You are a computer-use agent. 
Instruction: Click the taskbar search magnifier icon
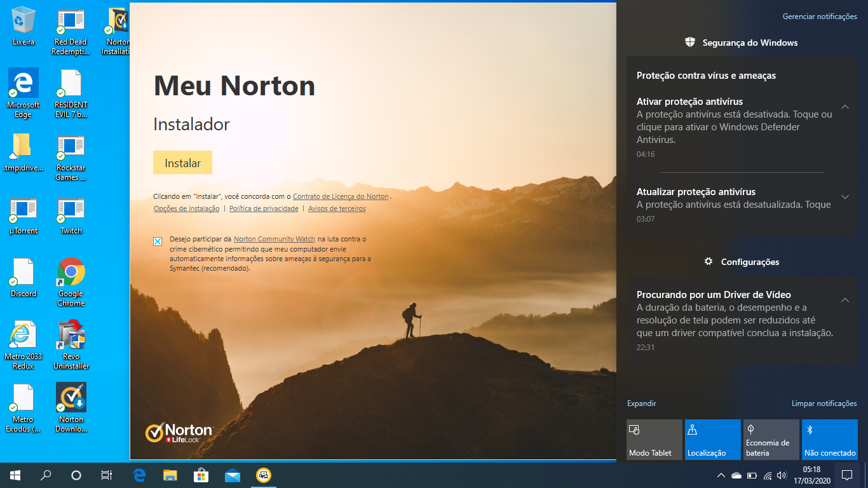46,475
